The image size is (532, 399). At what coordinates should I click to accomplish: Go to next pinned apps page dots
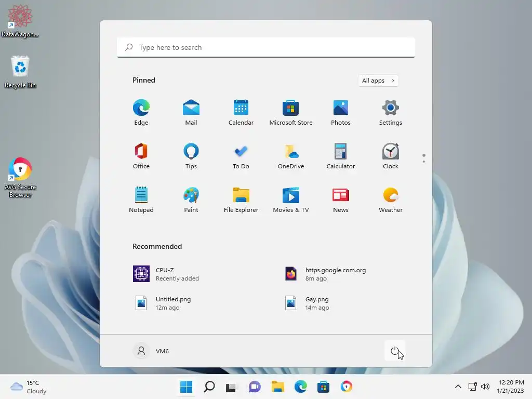coord(424,158)
